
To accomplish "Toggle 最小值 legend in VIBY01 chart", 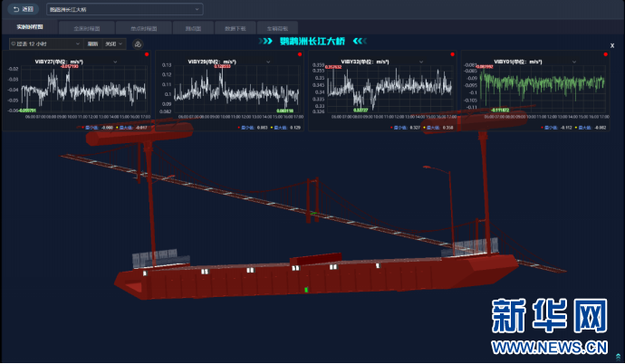I will click(x=550, y=128).
